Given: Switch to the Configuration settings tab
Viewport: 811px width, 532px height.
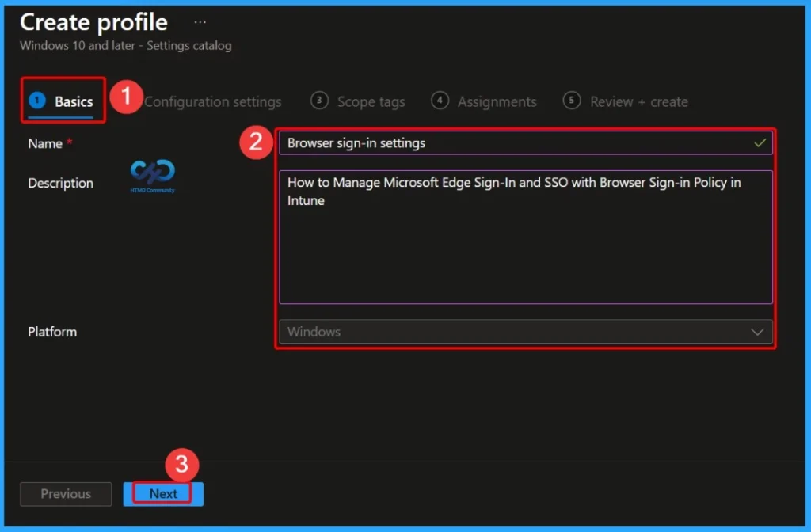Looking at the screenshot, I should tap(212, 101).
